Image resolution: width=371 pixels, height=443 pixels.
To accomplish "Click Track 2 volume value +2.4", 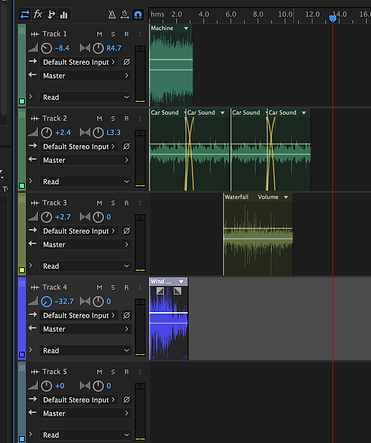I will tap(63, 133).
